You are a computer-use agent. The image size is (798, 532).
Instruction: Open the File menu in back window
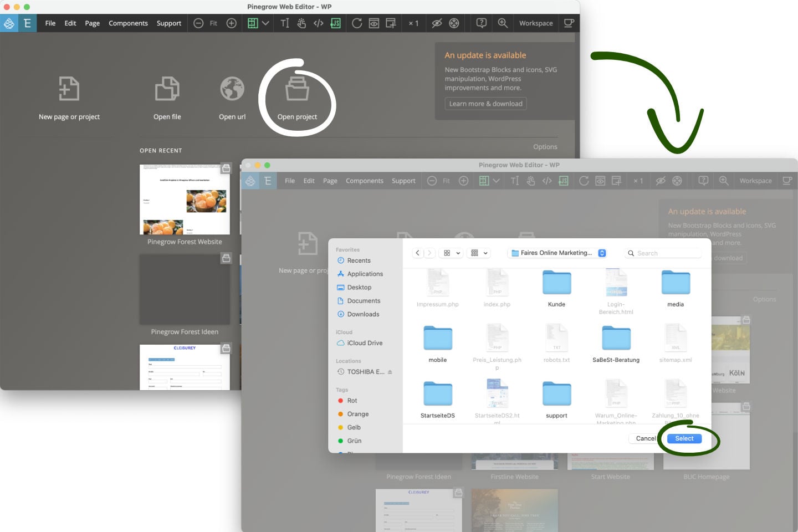(50, 23)
